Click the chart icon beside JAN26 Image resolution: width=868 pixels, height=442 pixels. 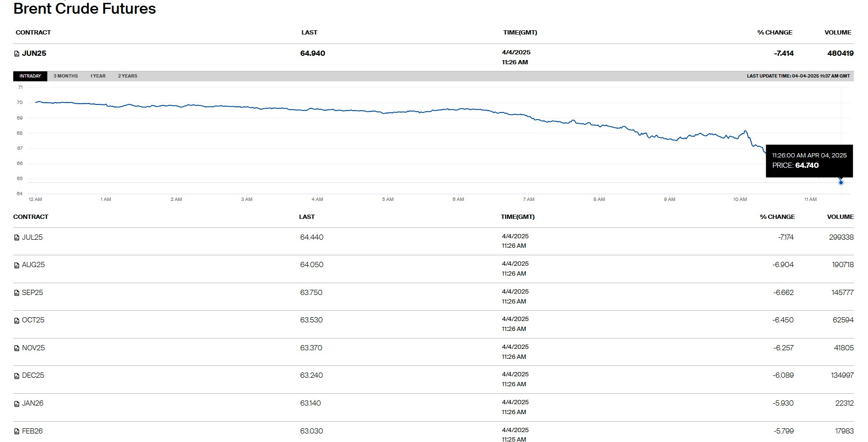click(17, 404)
